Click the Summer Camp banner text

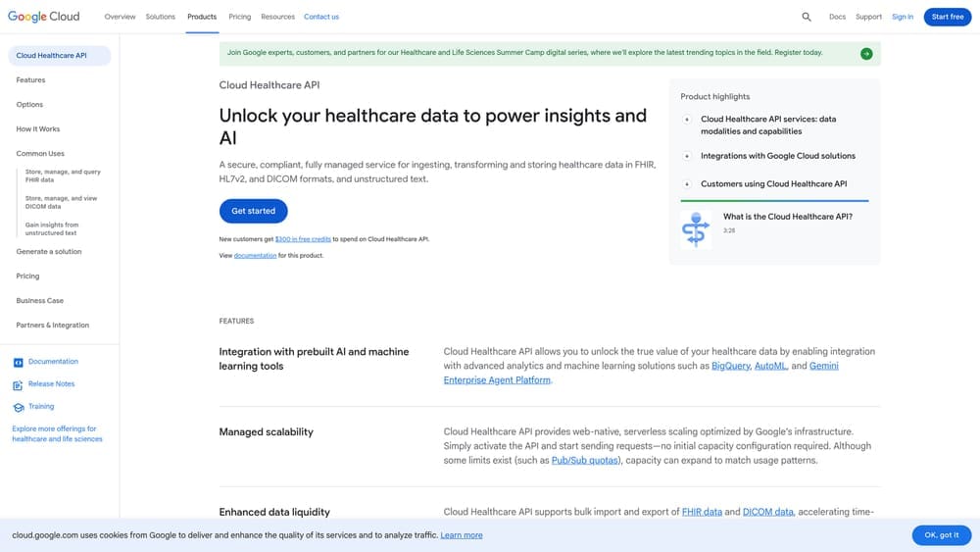click(524, 53)
